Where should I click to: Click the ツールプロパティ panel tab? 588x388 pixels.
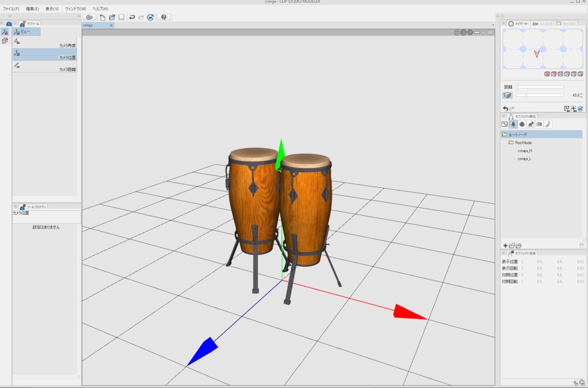[x=33, y=207]
